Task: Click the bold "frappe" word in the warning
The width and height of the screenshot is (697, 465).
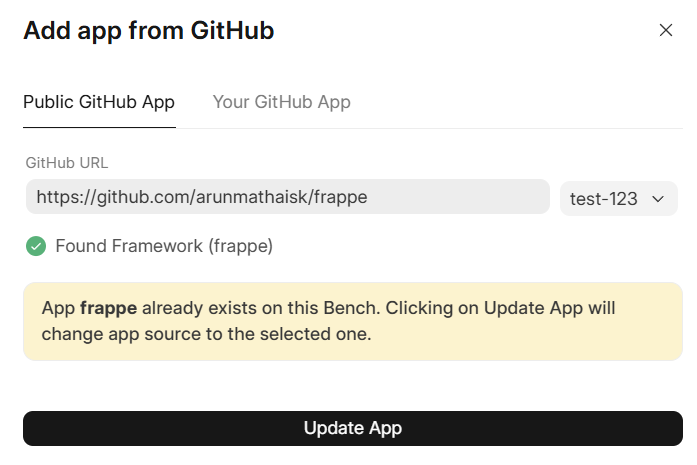Action: tap(108, 308)
